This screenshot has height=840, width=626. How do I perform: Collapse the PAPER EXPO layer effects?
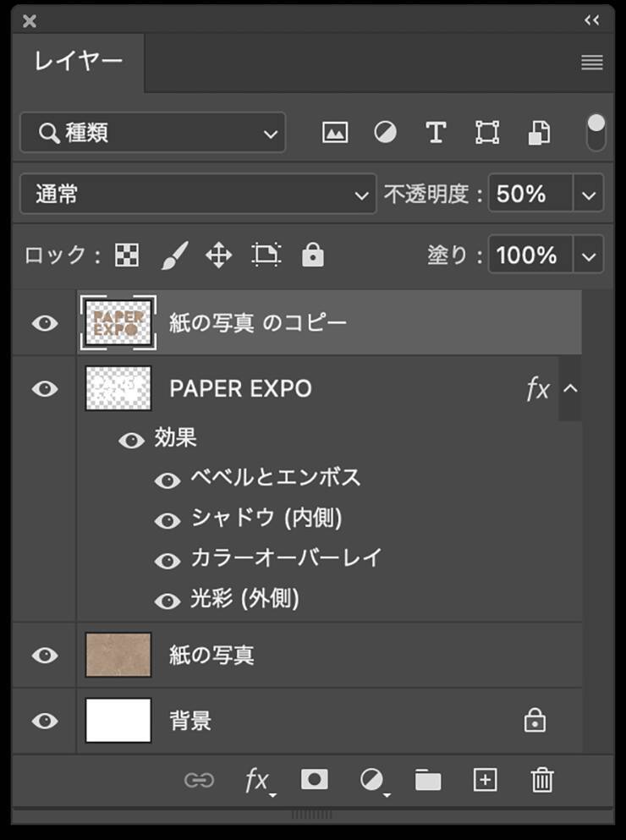click(x=571, y=389)
